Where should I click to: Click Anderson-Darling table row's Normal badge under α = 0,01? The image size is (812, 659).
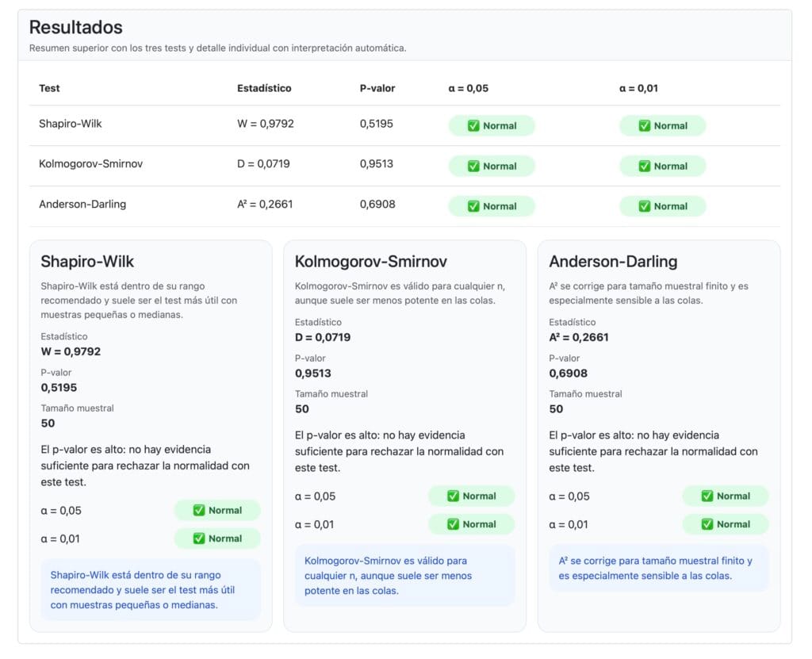click(x=663, y=206)
